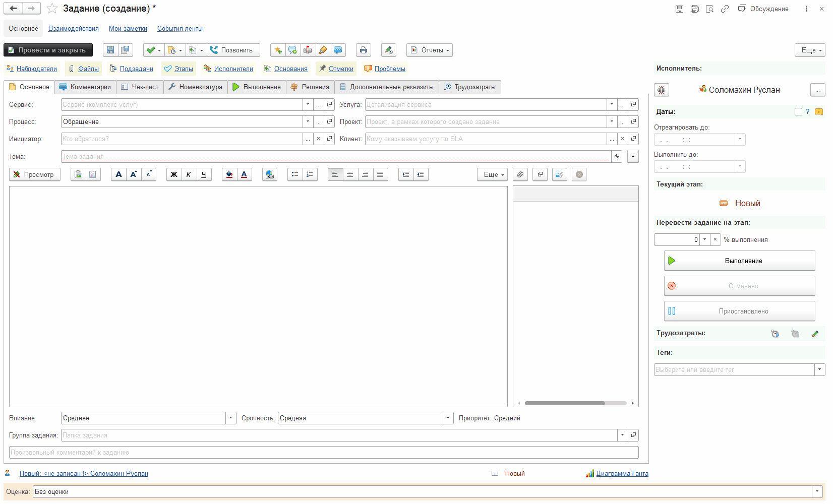Image resolution: width=833 pixels, height=504 pixels.
Task: Apply bold formatting with Ж button
Action: pos(174,174)
